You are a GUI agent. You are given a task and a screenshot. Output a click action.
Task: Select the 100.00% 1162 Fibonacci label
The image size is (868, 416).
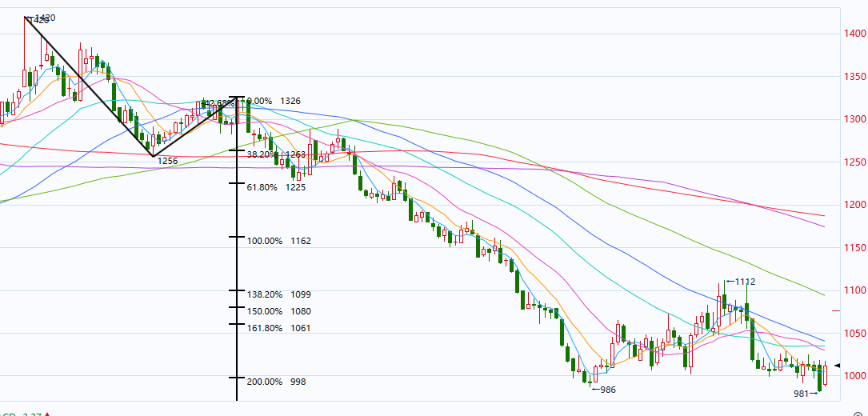tap(279, 241)
